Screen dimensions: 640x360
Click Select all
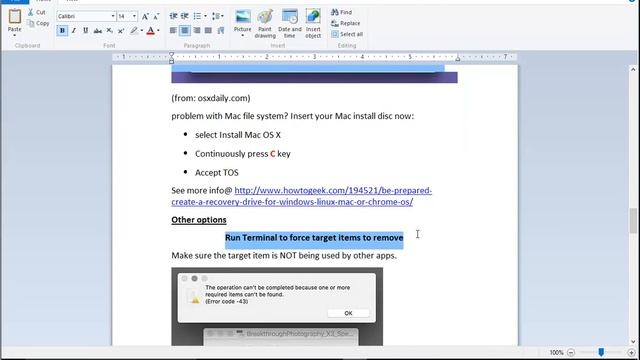347,34
